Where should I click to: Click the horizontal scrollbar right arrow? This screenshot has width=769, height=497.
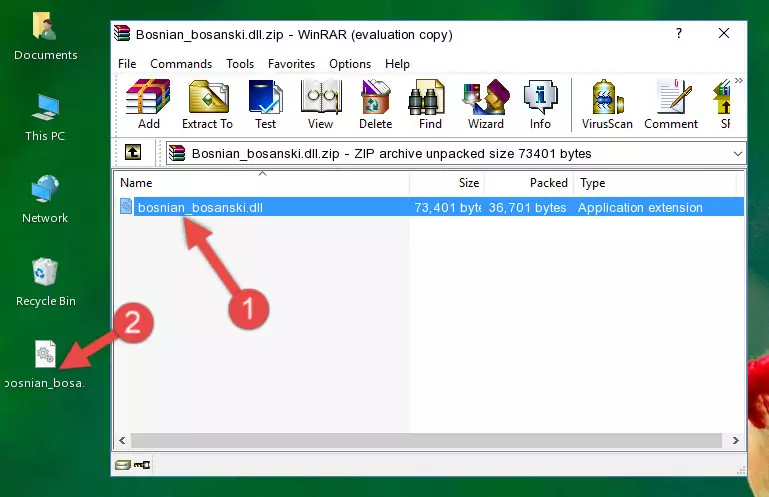coord(735,440)
